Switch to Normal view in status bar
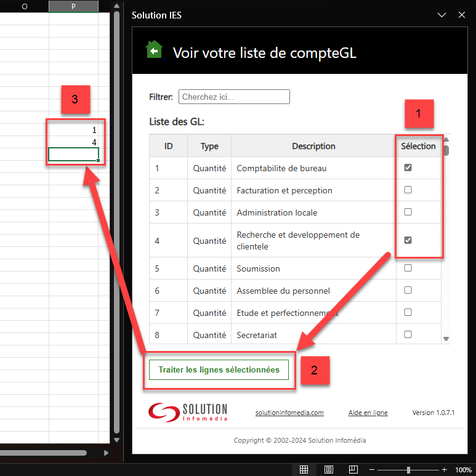Viewport: 476px width, 476px height. point(304,469)
